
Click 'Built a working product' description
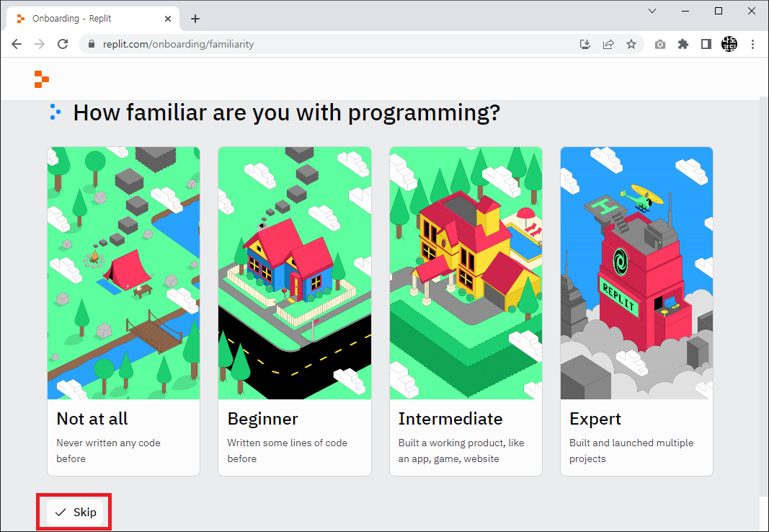tap(461, 451)
